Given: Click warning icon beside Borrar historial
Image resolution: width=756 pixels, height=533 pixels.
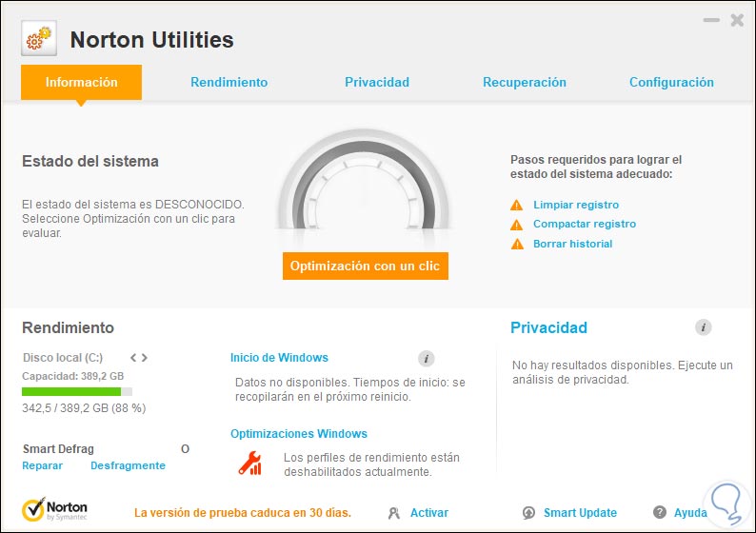Looking at the screenshot, I should click(x=517, y=245).
